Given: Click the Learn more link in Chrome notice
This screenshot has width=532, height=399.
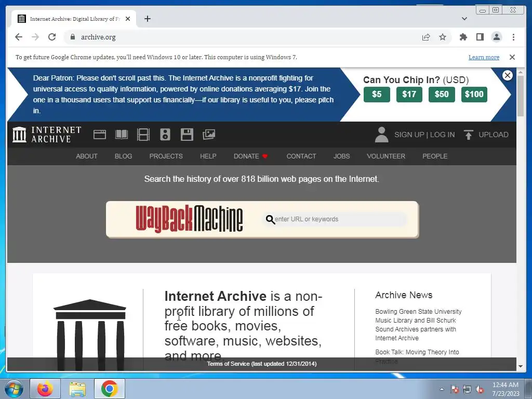Looking at the screenshot, I should click(484, 57).
